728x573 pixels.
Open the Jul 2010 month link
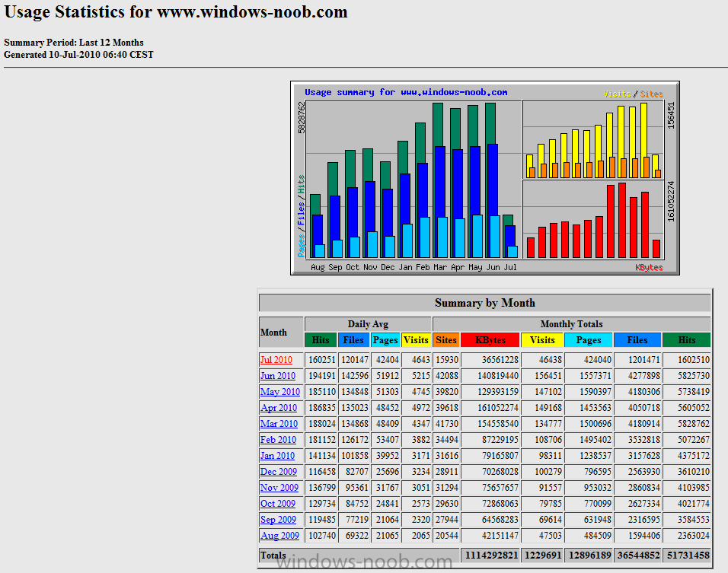(276, 360)
